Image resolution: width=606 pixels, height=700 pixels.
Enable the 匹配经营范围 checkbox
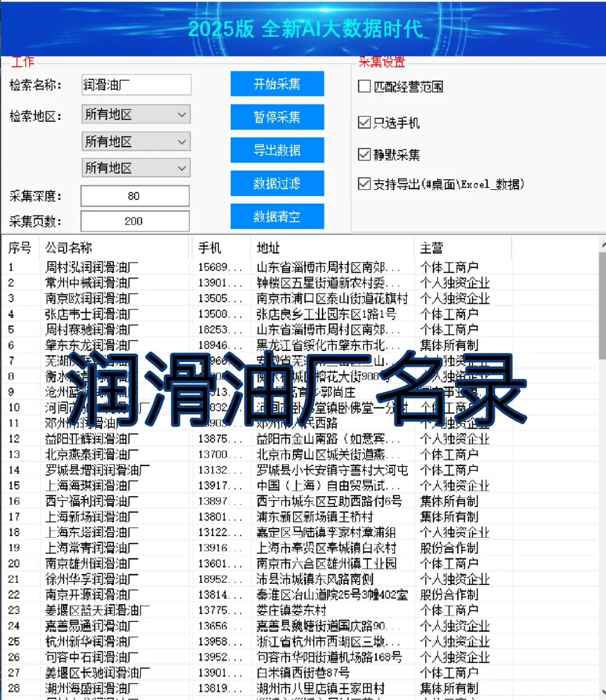(x=364, y=86)
